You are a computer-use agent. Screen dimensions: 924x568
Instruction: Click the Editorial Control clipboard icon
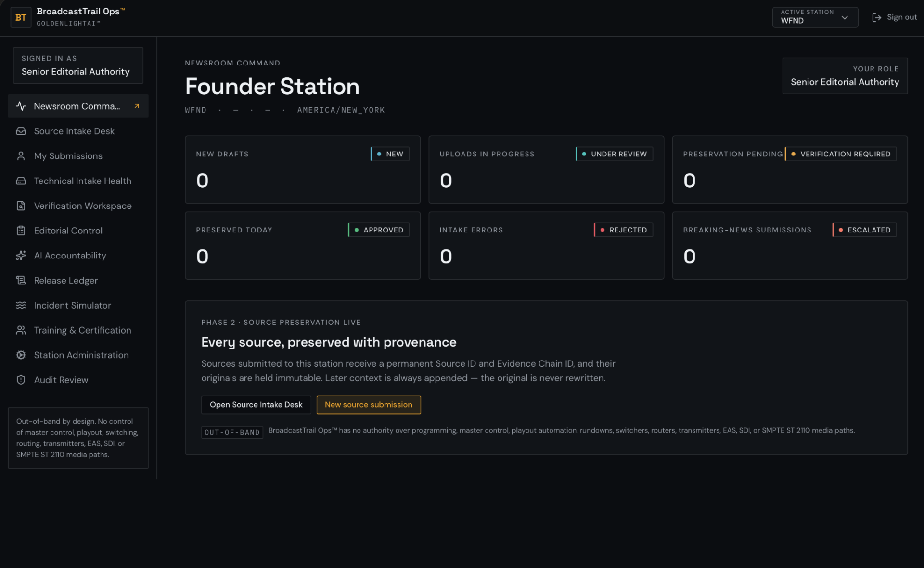click(x=21, y=231)
